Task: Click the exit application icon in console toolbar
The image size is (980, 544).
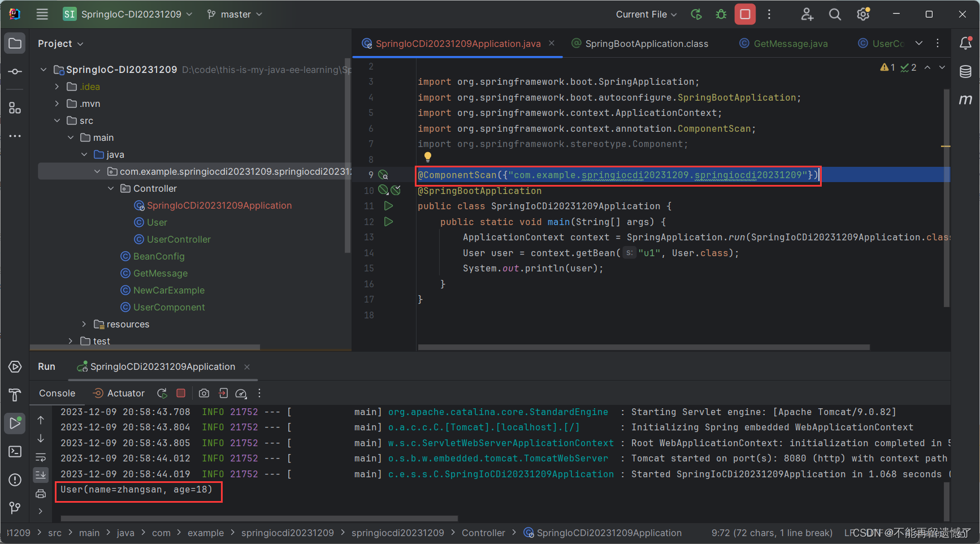Action: click(x=223, y=393)
